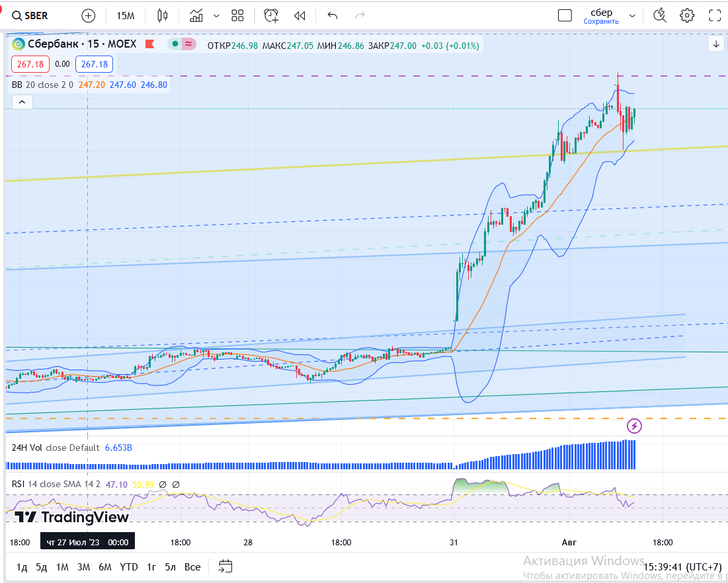Redo the chart action

click(x=360, y=16)
